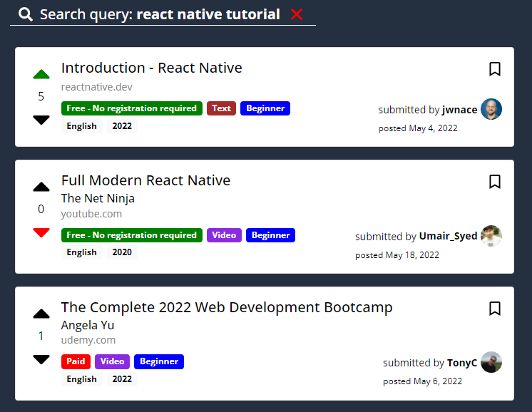Screen dimensions: 532x412
Task: Click vote count 5
Action: (41, 97)
